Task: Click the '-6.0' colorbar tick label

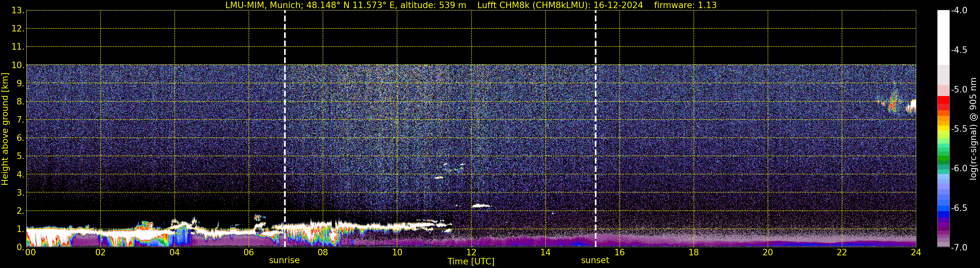Action: pyautogui.click(x=959, y=168)
